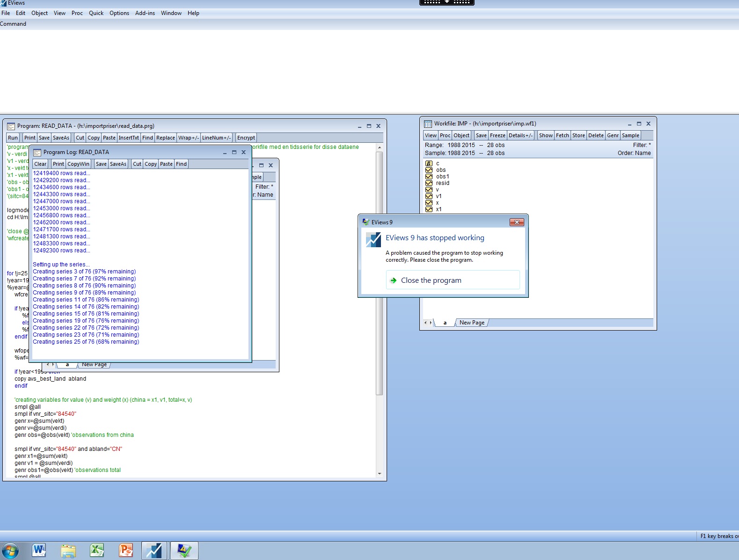Click the program editor vertical scrollbar thumb
739x560 pixels.
click(x=380, y=273)
